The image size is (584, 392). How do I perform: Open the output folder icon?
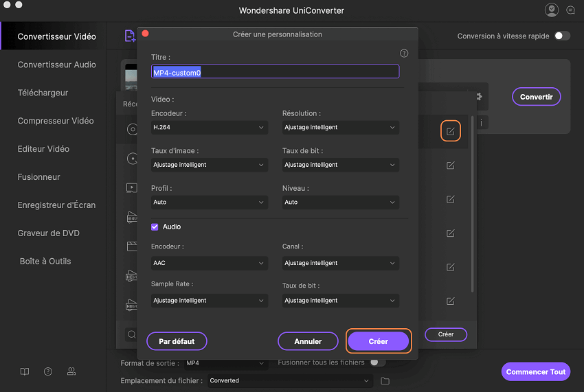(x=385, y=381)
